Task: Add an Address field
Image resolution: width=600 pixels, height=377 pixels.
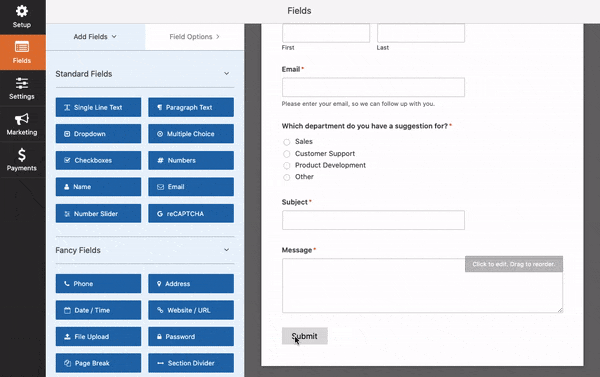Action: (x=191, y=284)
